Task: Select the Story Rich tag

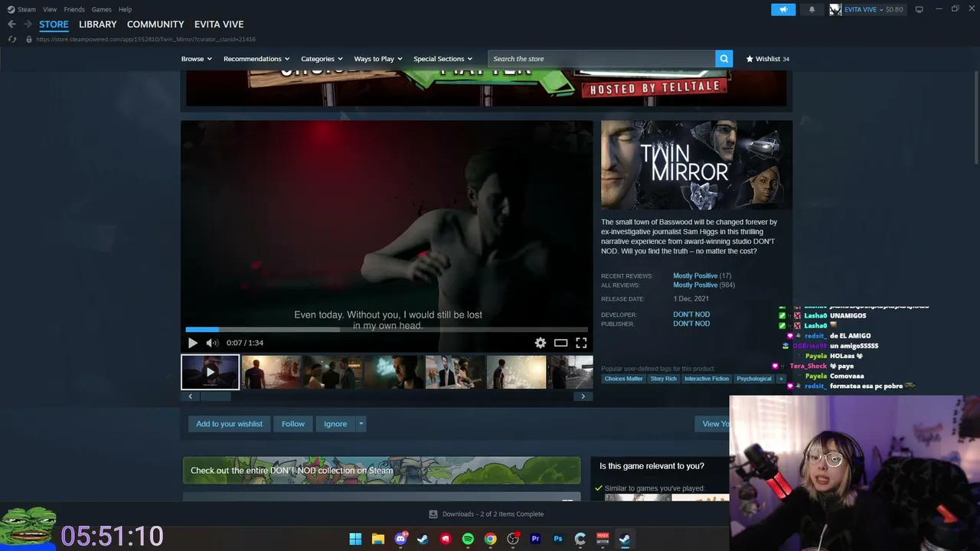Action: [664, 379]
